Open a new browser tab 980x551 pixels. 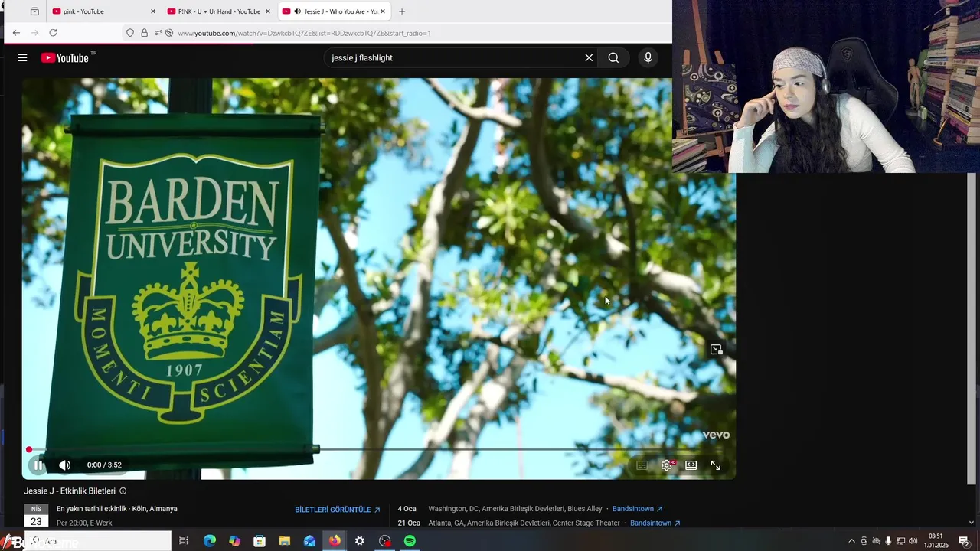click(x=402, y=11)
